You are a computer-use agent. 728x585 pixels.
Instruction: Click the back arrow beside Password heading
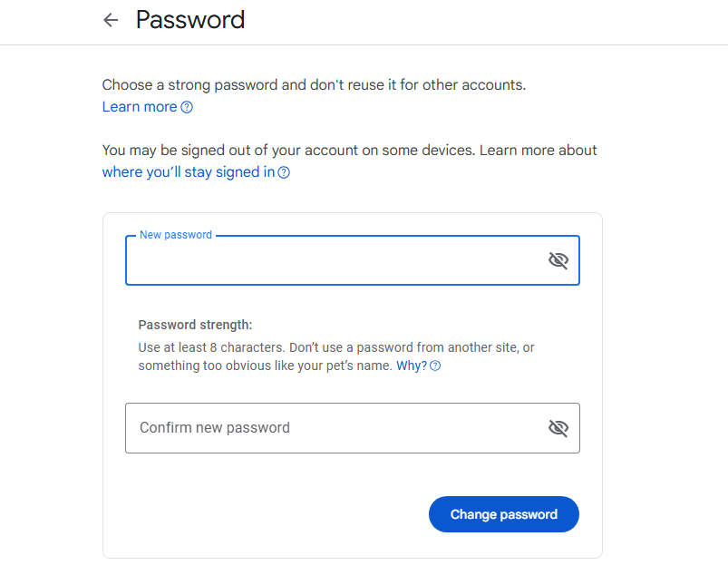point(111,20)
